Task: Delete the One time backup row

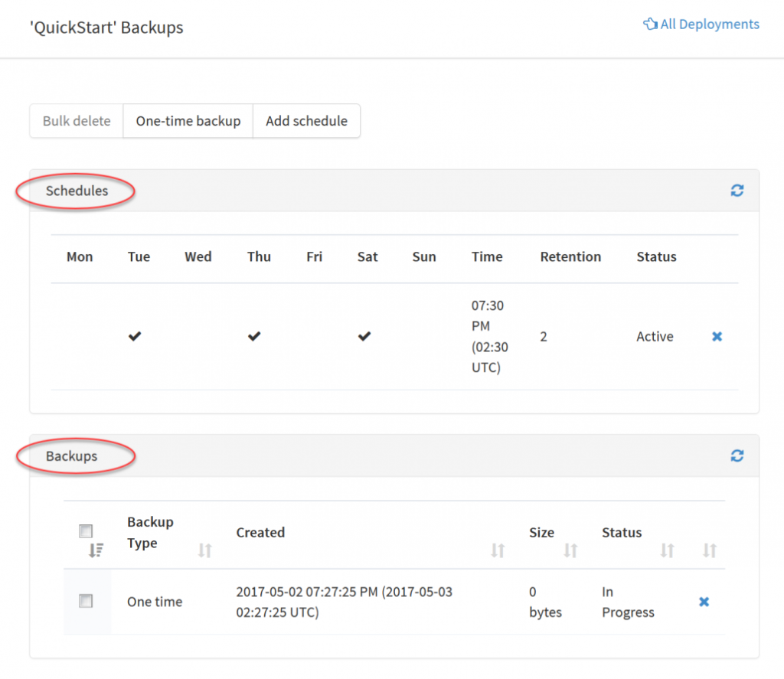Action: click(x=704, y=602)
